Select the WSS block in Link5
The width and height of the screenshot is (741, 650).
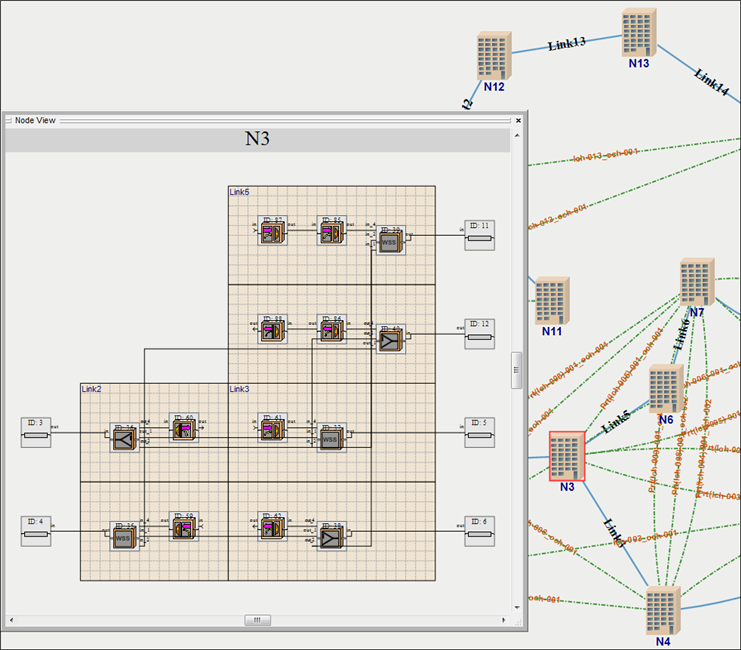click(390, 241)
